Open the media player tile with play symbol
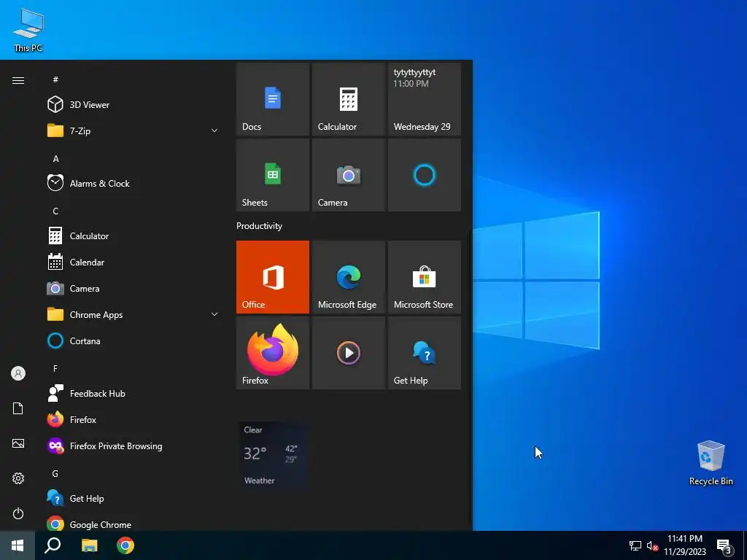This screenshot has height=560, width=747. tap(348, 353)
